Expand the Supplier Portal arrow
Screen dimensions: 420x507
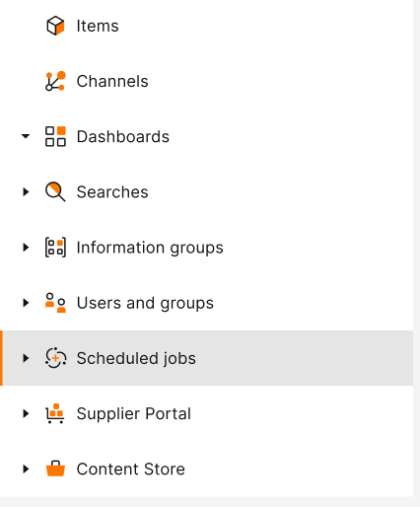[x=26, y=413]
